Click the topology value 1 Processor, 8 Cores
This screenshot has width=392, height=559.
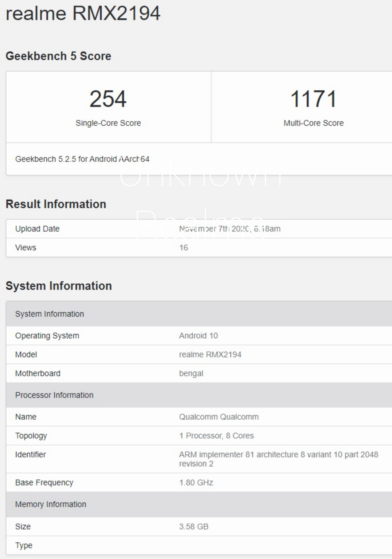(x=216, y=436)
